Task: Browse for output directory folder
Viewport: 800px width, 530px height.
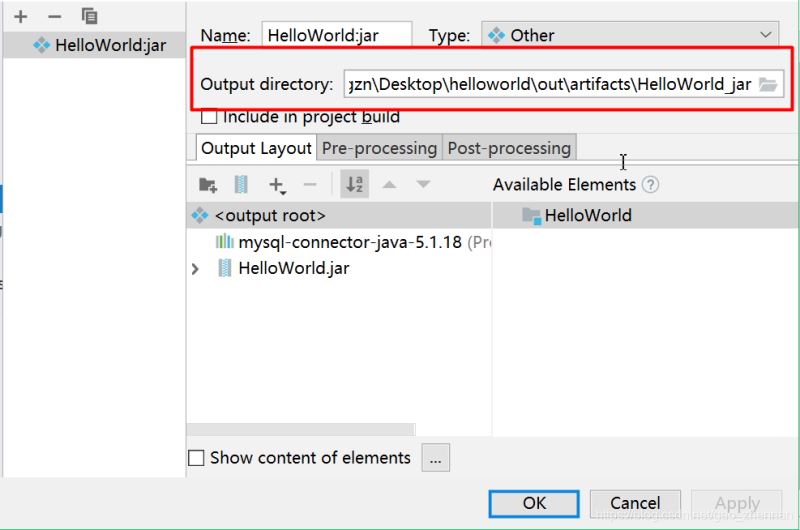Action: pyautogui.click(x=768, y=84)
